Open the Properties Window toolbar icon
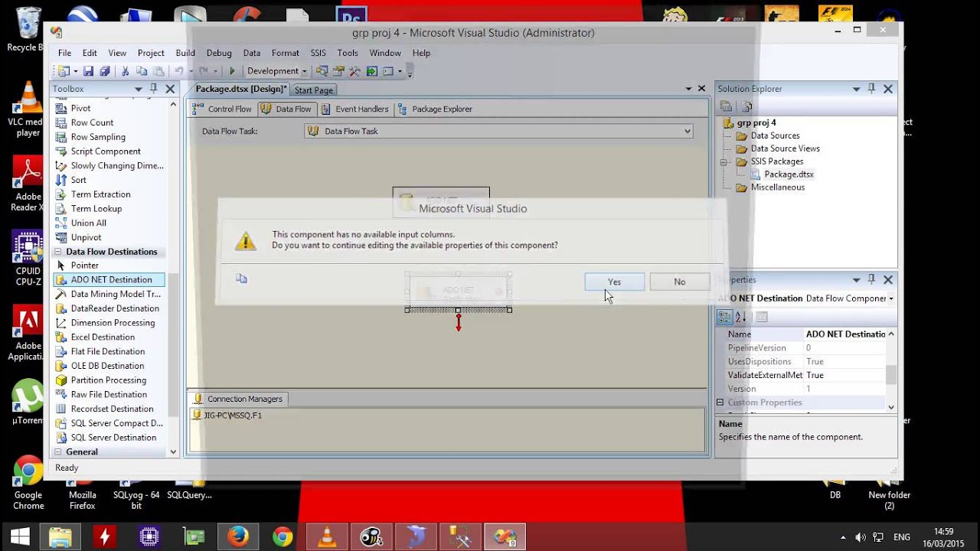The width and height of the screenshot is (980, 551). (x=338, y=71)
